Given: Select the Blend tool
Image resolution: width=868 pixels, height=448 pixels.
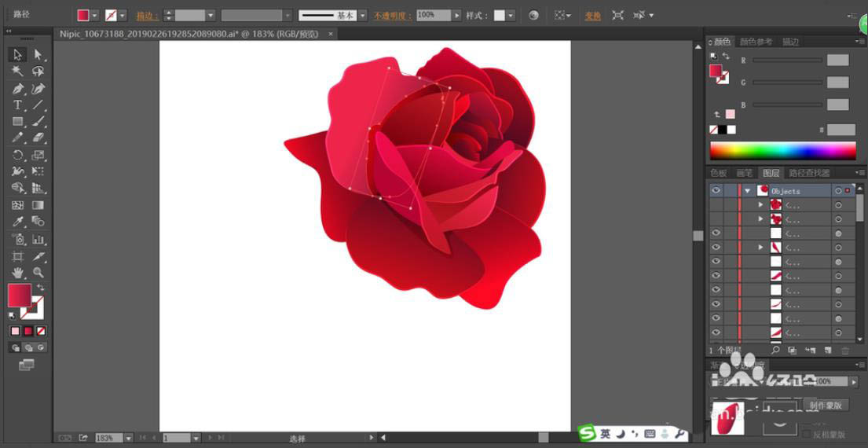Looking at the screenshot, I should pos(38,222).
